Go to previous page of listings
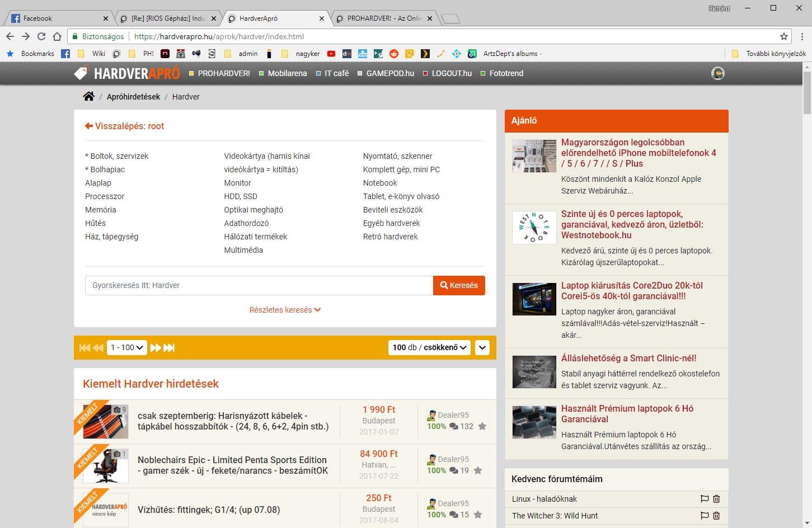The image size is (812, 528). [98, 347]
